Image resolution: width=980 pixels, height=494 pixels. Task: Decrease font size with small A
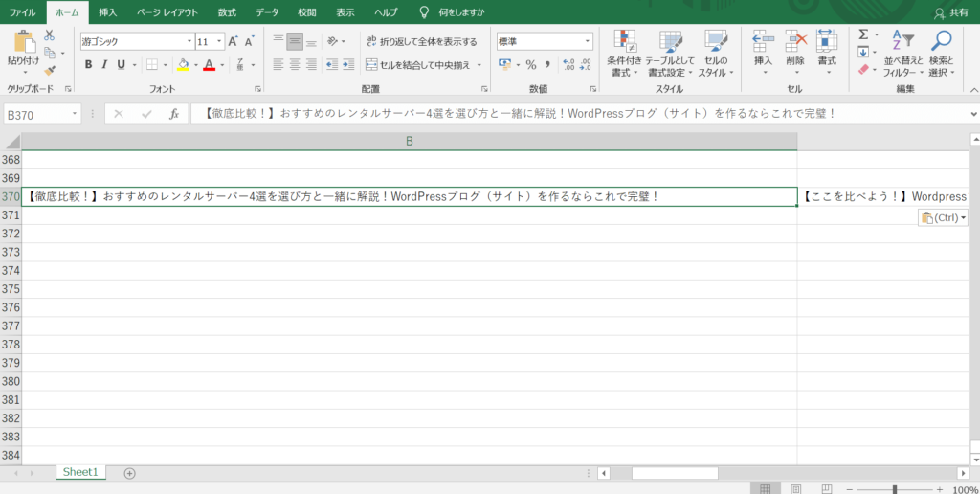[x=249, y=42]
